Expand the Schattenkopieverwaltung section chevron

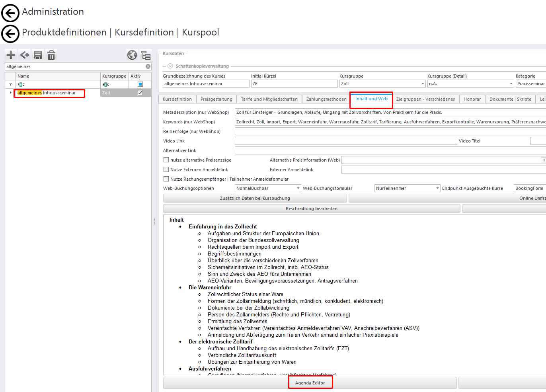(x=170, y=66)
